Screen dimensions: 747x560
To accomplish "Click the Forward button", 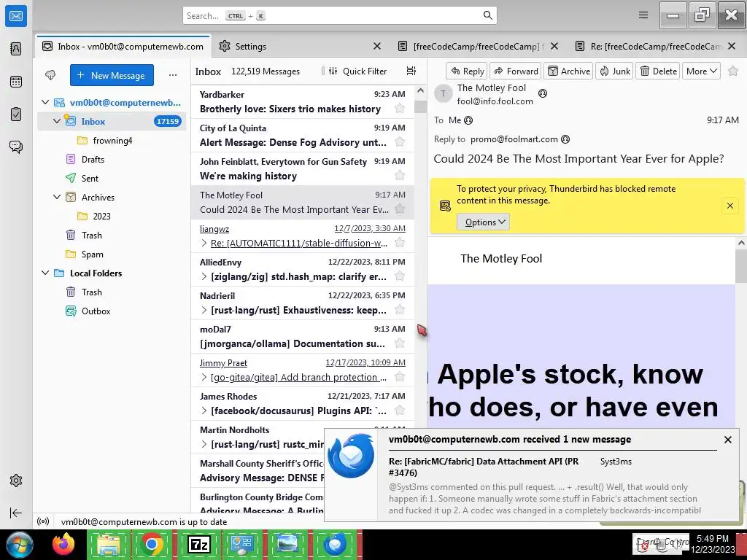I will point(516,71).
